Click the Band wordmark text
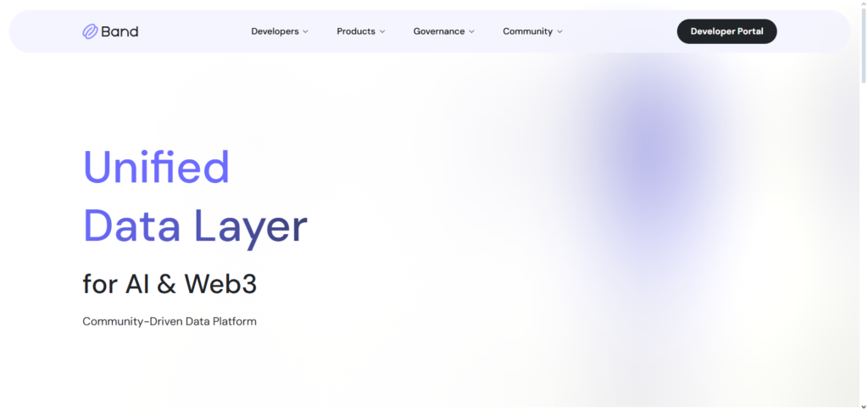This screenshot has height=411, width=868. 120,31
